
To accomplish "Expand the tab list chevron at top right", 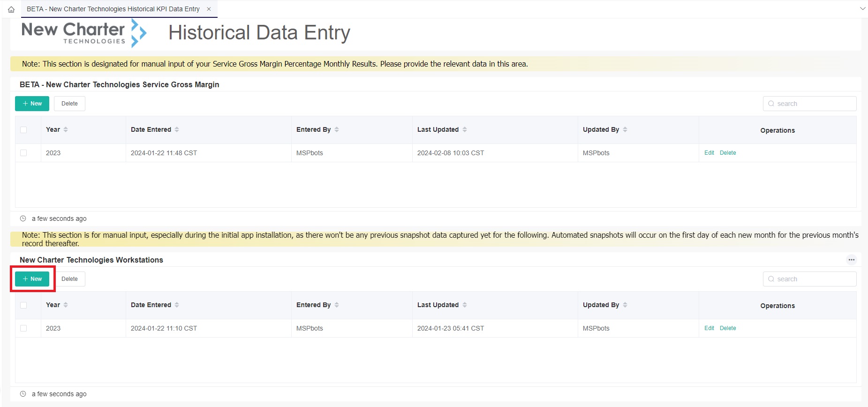I will pos(862,9).
